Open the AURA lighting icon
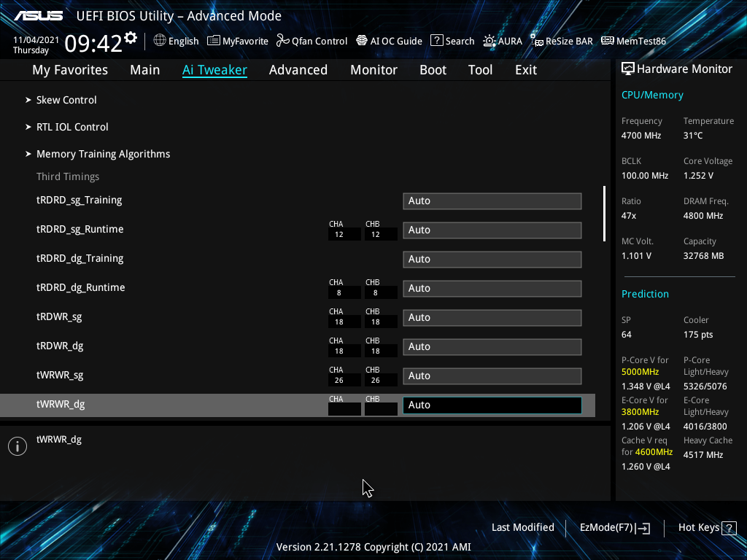 489,41
